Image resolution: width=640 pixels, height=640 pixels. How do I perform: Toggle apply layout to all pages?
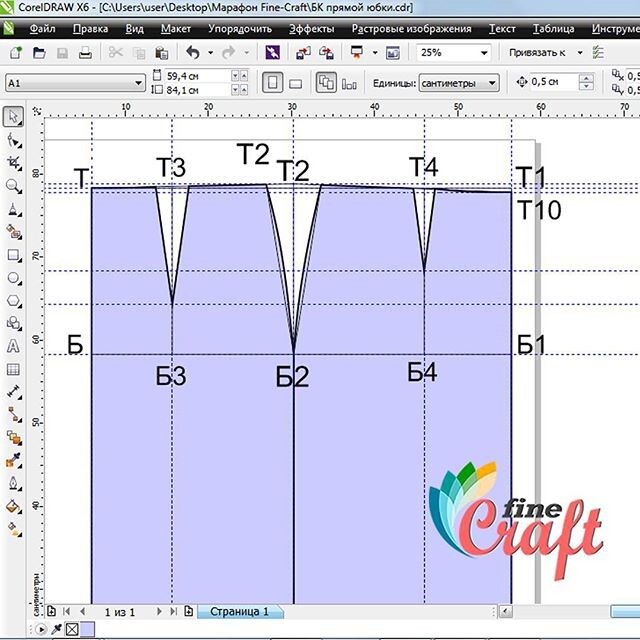point(326,83)
